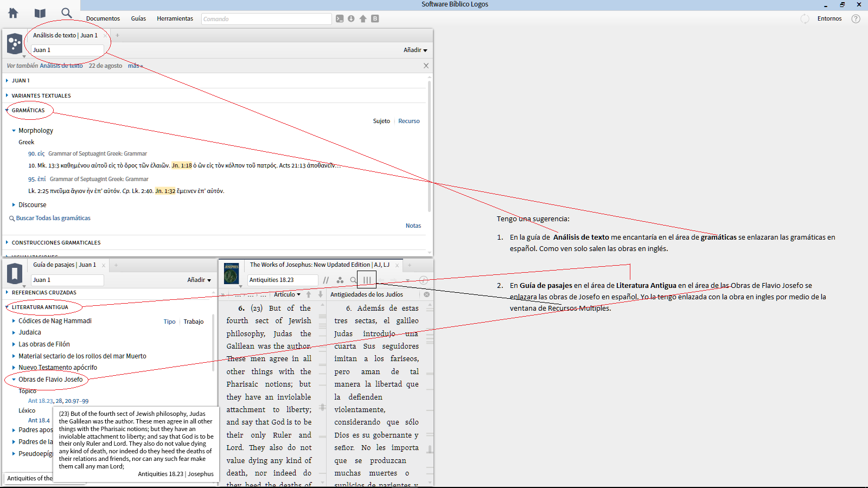Toggle the multiple resources columns icon
The width and height of the screenshot is (868, 488).
click(x=367, y=280)
